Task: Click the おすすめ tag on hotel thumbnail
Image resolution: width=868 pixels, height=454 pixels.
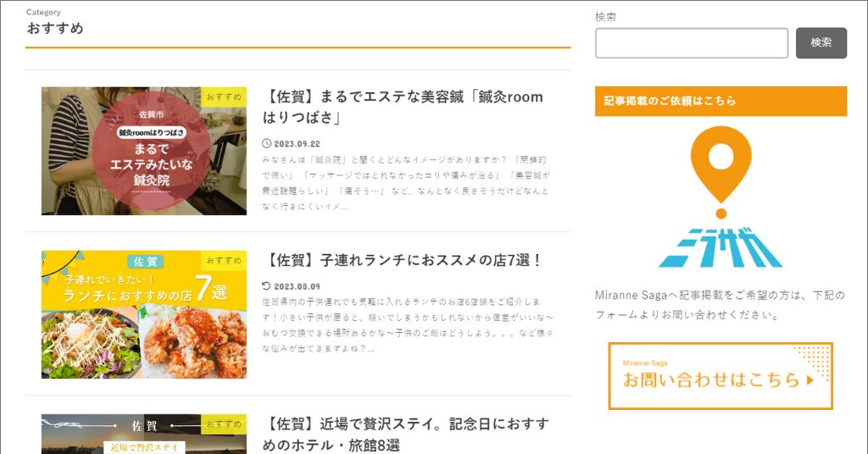Action: click(224, 424)
